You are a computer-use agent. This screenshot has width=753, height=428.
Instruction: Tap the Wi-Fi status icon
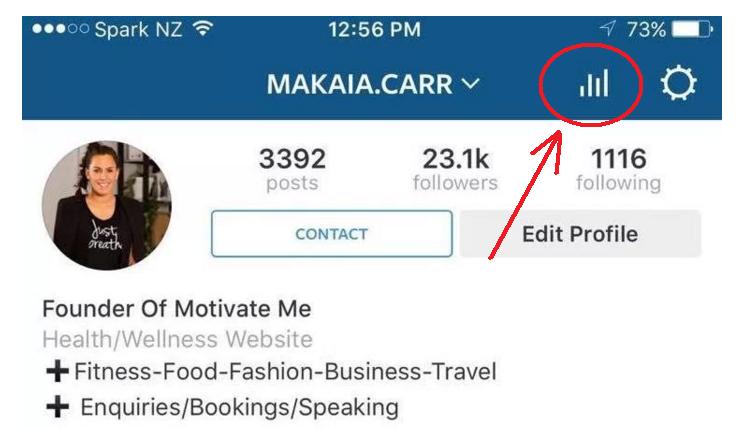click(203, 29)
